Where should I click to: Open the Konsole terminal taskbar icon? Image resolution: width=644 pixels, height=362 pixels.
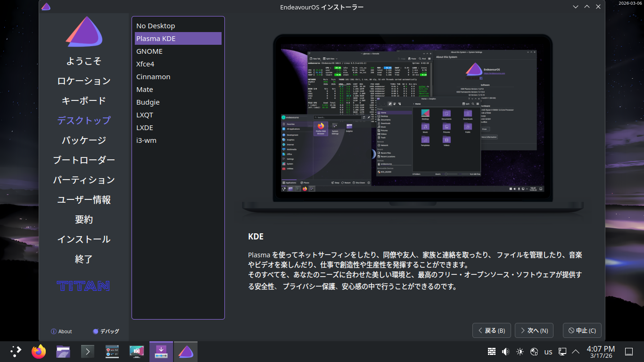point(88,351)
